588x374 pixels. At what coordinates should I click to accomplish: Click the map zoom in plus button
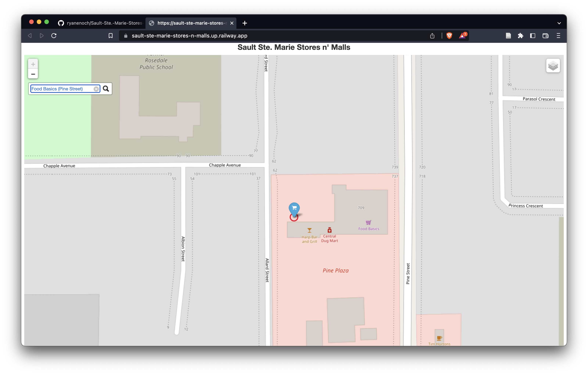click(33, 64)
